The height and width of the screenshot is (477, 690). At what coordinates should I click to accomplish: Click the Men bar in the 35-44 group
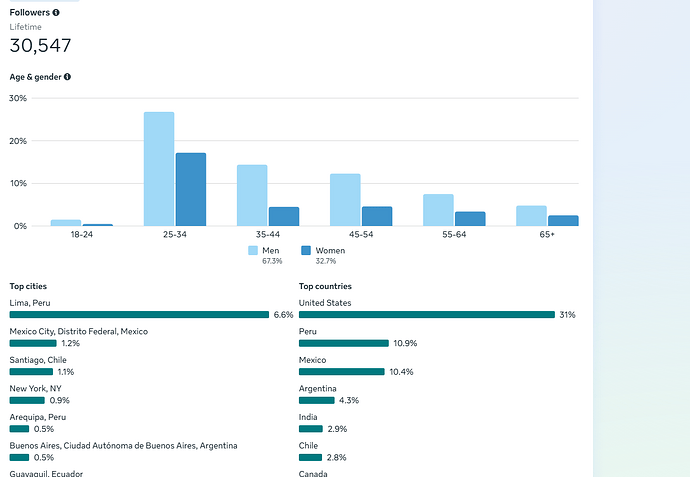252,195
